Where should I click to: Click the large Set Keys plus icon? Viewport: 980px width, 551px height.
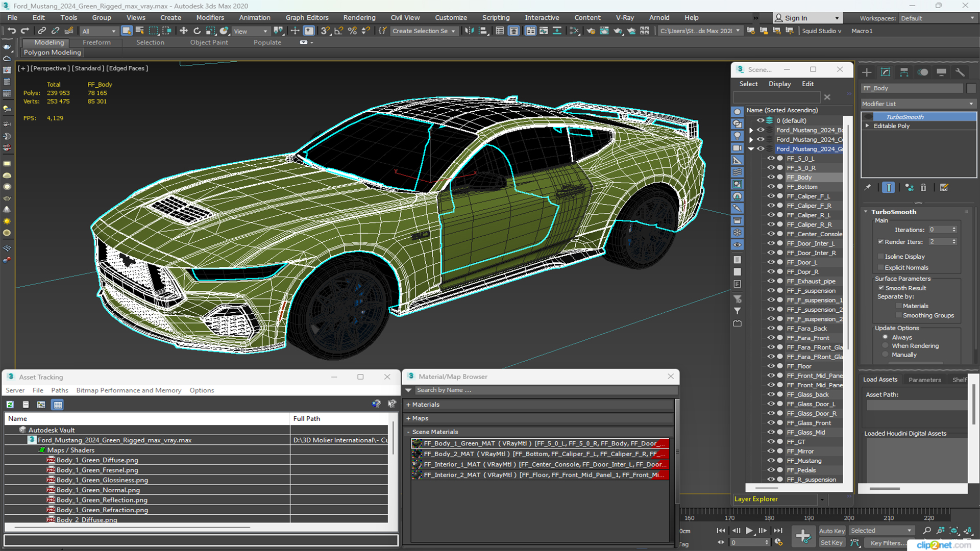point(803,536)
